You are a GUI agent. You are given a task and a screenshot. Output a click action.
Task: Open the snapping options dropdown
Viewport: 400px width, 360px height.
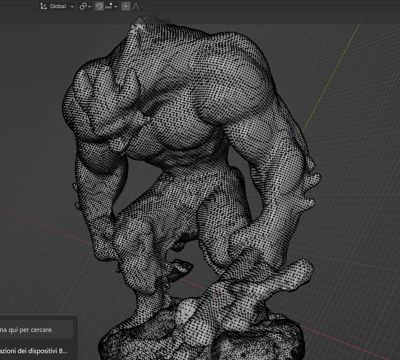pos(111,6)
